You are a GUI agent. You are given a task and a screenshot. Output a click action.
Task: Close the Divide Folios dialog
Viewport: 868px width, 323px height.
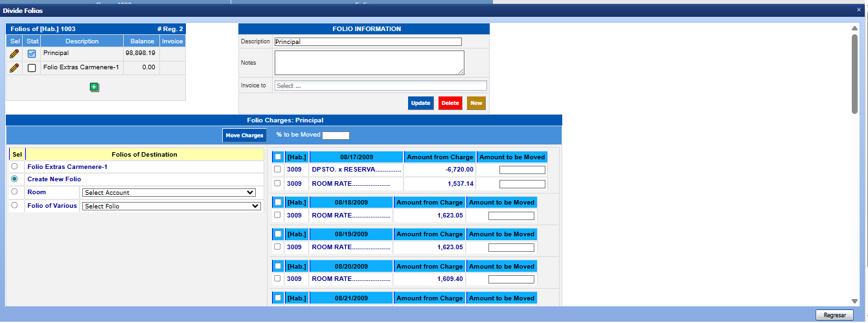click(859, 10)
